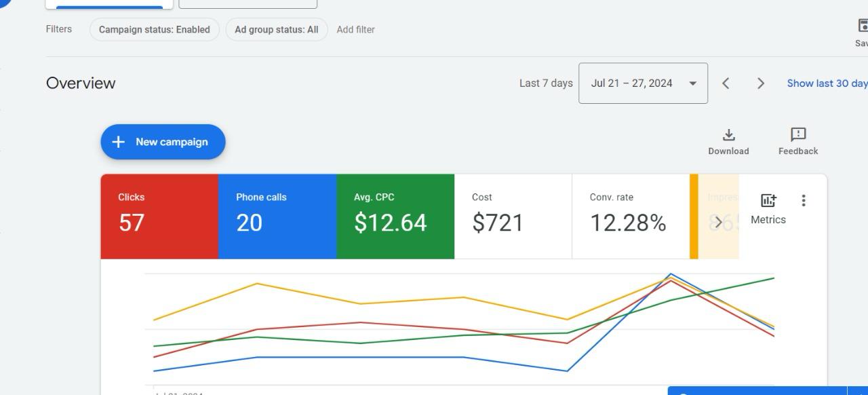Expand the Campaign status: Enabled filter
This screenshot has width=868, height=395.
click(155, 30)
